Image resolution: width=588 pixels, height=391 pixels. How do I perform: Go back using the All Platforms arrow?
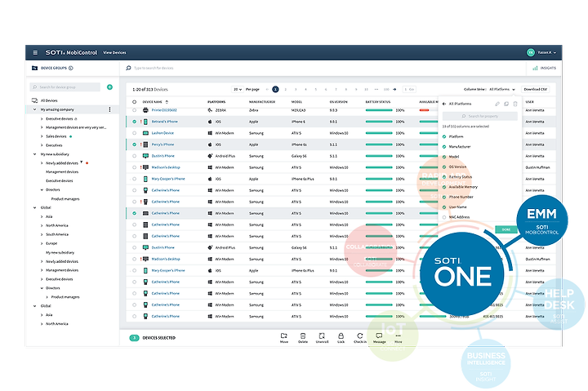(444, 104)
